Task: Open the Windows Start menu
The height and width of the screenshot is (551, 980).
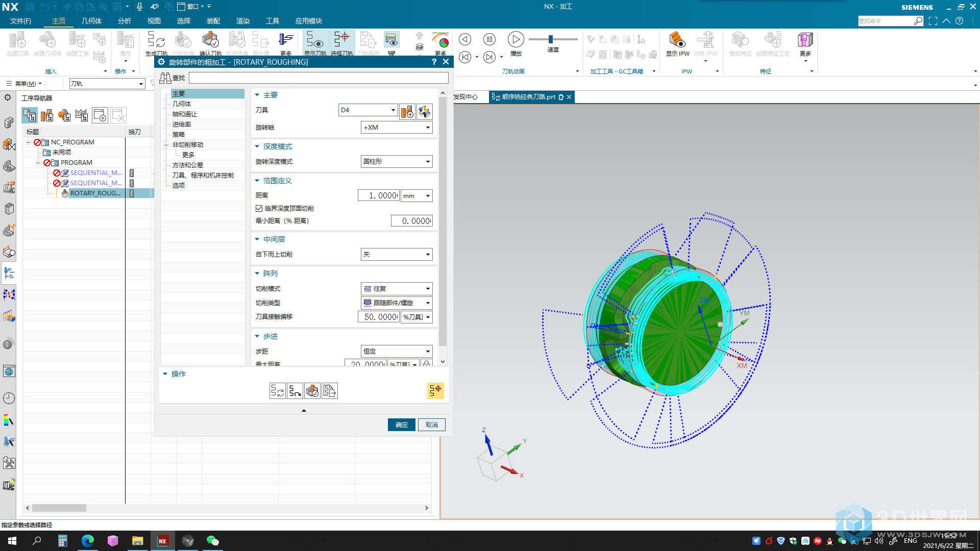Action: tap(12, 541)
